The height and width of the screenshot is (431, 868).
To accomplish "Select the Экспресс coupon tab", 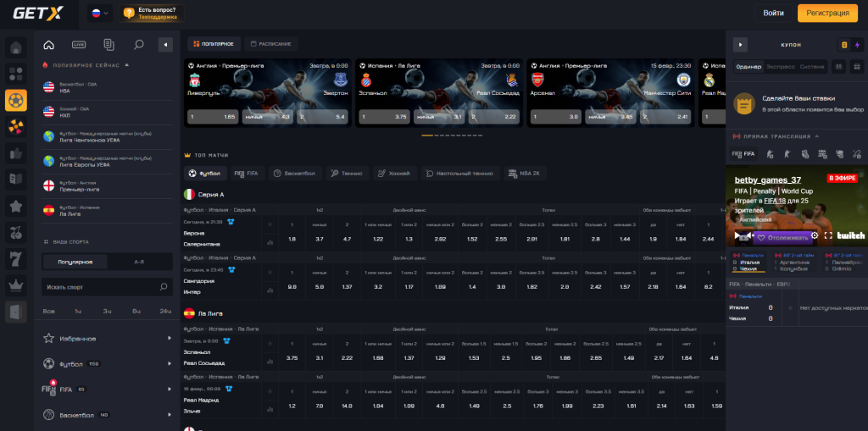I will coord(780,66).
